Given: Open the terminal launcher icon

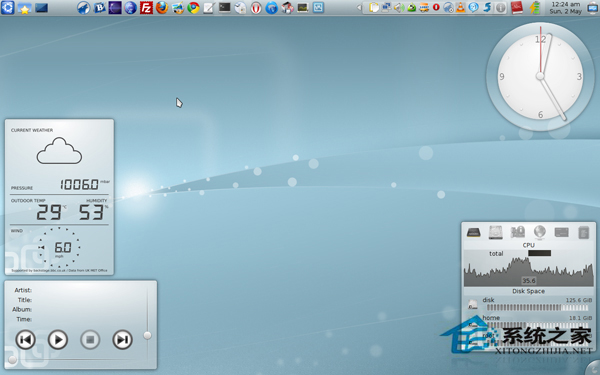Looking at the screenshot, I should coord(225,7).
